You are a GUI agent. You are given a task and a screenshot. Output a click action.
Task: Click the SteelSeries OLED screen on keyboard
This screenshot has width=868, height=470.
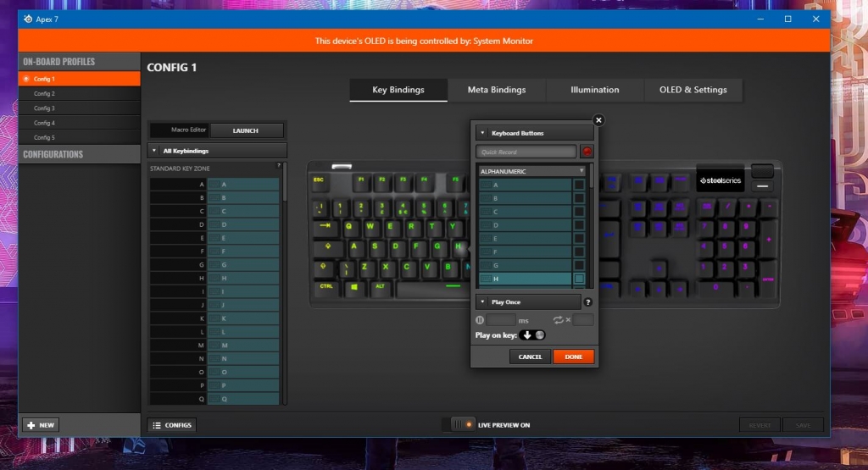(x=721, y=180)
